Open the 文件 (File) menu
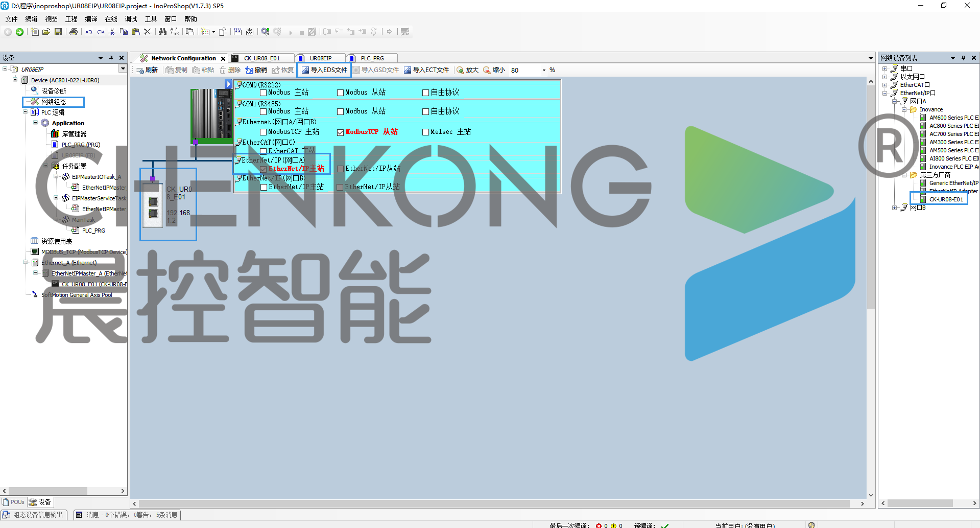The height and width of the screenshot is (528, 980). point(11,19)
